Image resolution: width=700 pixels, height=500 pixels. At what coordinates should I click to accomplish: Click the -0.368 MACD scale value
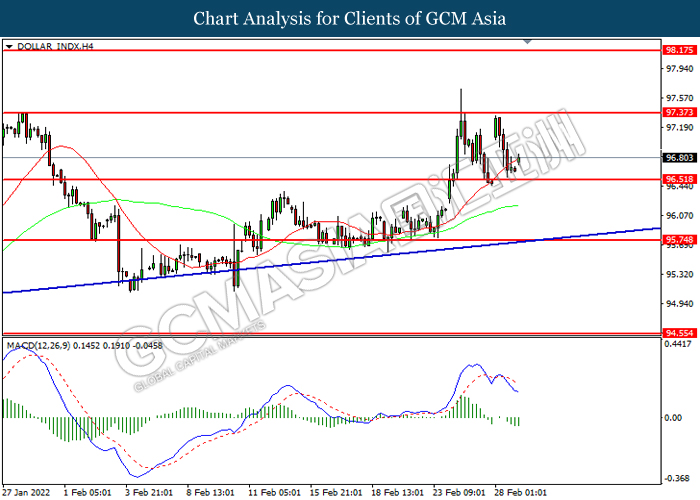pos(677,478)
